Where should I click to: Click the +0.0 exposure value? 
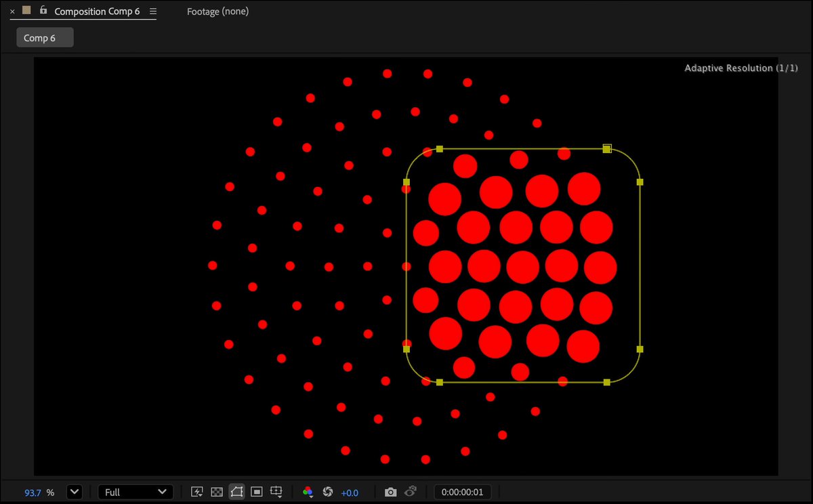350,492
